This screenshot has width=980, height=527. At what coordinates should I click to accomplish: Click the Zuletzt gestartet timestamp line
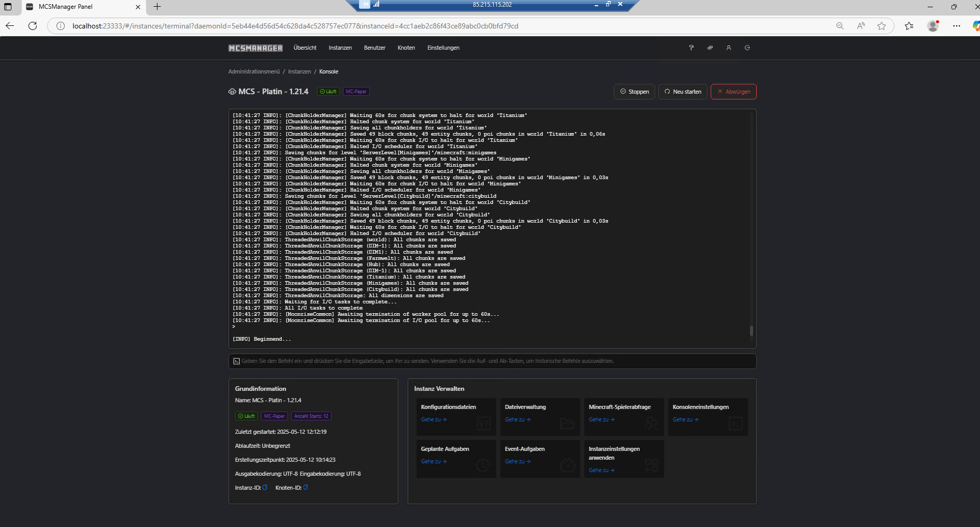281,432
